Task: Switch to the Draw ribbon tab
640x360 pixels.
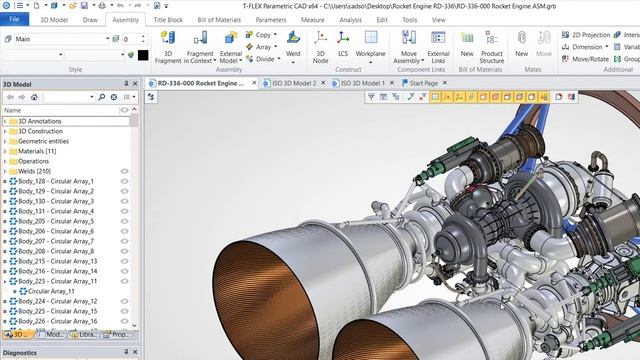Action: 90,20
